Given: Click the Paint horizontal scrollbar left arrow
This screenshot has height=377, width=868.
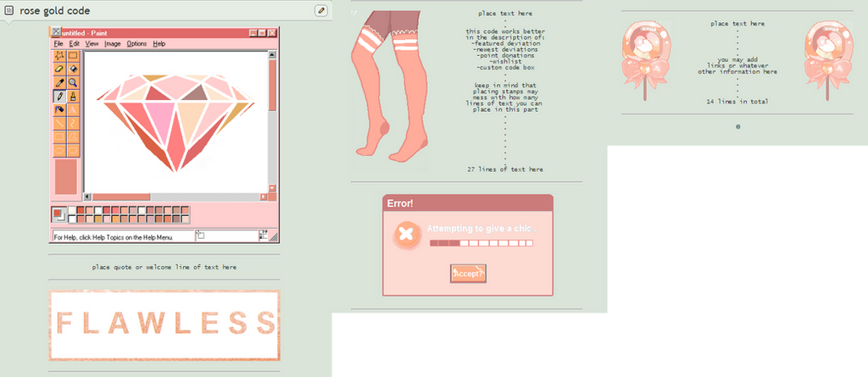Looking at the screenshot, I should tap(87, 197).
